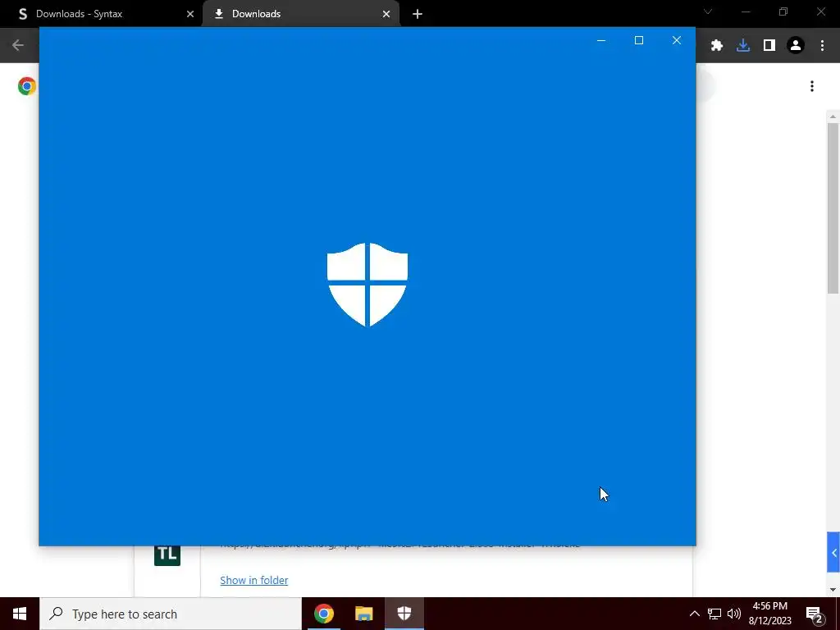Open the notification center icon

(x=815, y=614)
